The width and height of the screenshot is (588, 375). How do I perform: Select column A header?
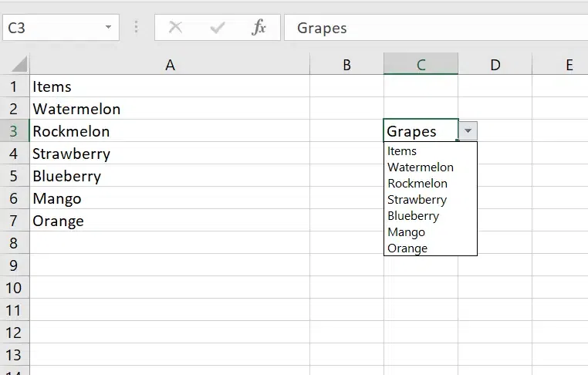point(170,65)
